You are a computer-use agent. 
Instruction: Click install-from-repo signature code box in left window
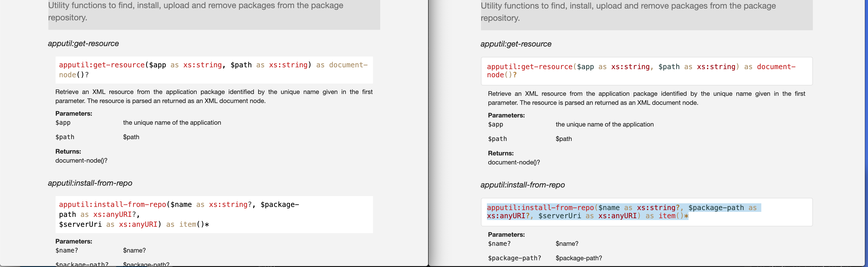(x=214, y=214)
